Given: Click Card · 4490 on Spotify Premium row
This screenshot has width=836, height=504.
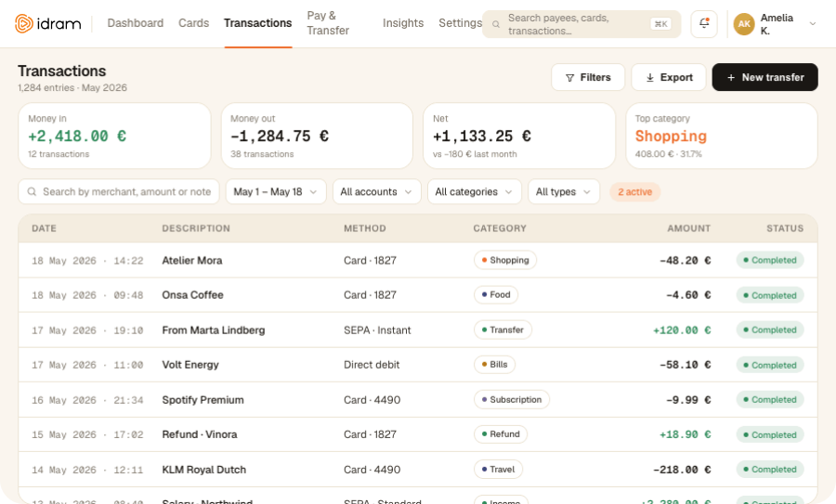Looking at the screenshot, I should (x=372, y=400).
